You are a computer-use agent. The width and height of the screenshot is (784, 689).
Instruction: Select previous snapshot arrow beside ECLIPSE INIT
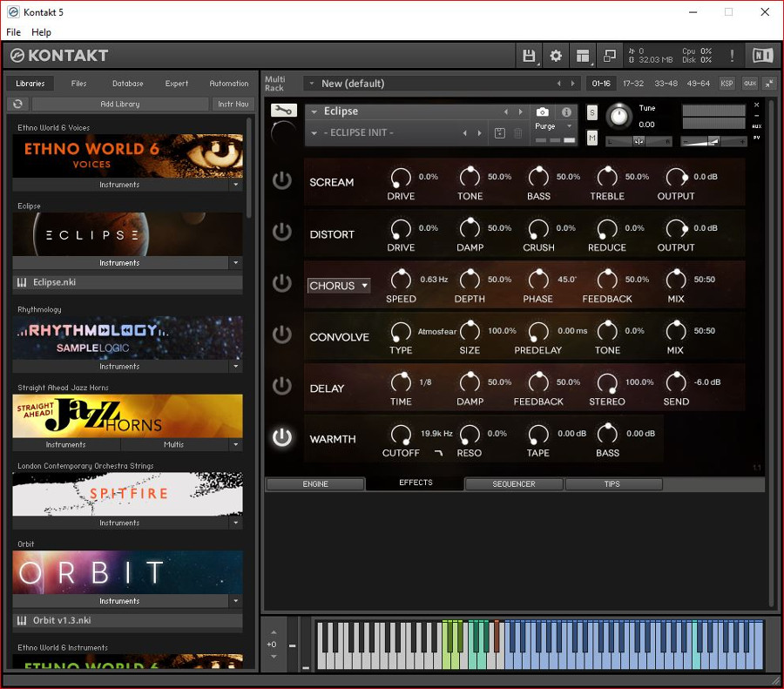pyautogui.click(x=465, y=133)
